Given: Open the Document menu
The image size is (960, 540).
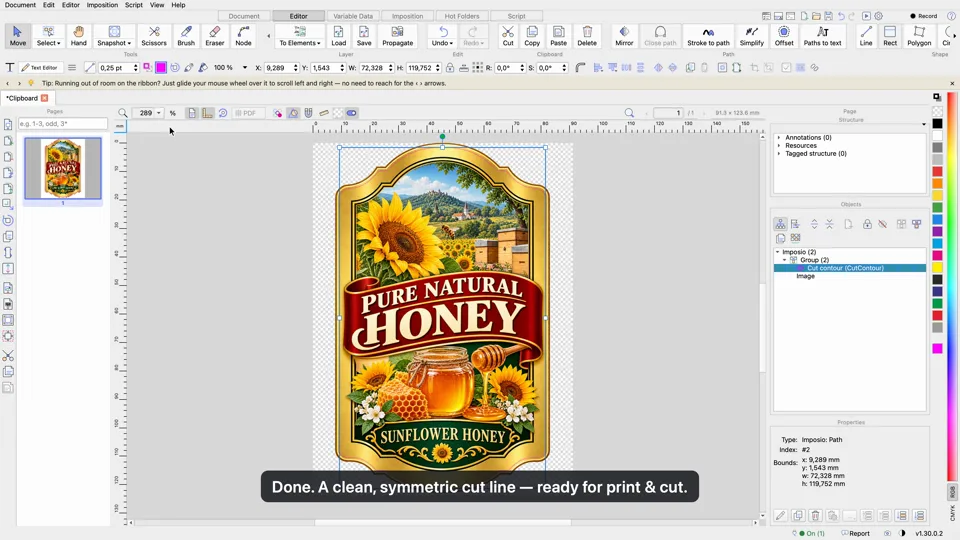Looking at the screenshot, I should coord(20,5).
